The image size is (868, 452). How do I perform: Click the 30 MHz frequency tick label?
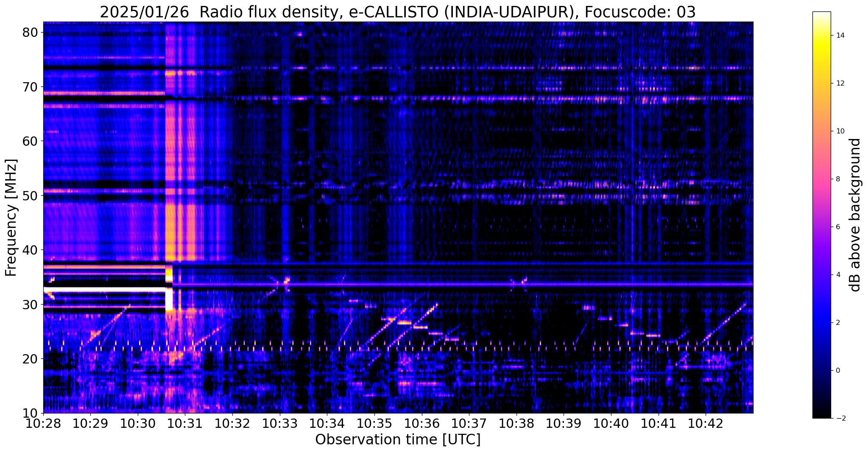click(x=31, y=304)
